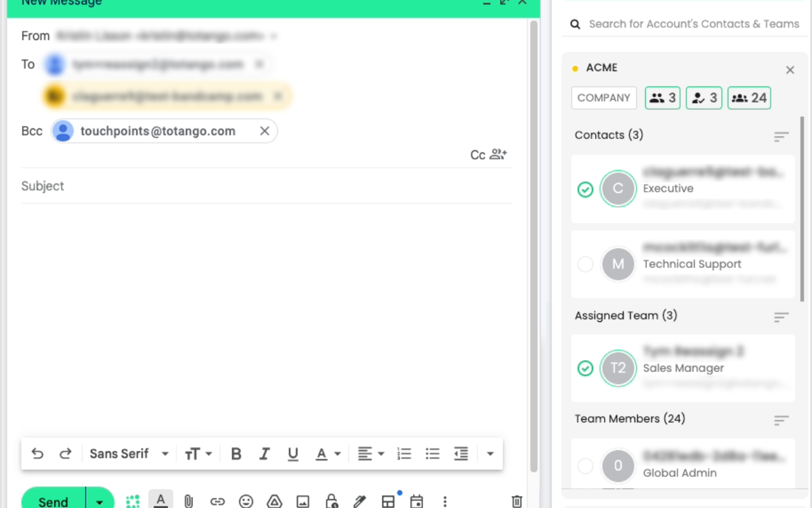Switch to the Team Members 24 badge
This screenshot has height=508, width=812.
point(749,98)
